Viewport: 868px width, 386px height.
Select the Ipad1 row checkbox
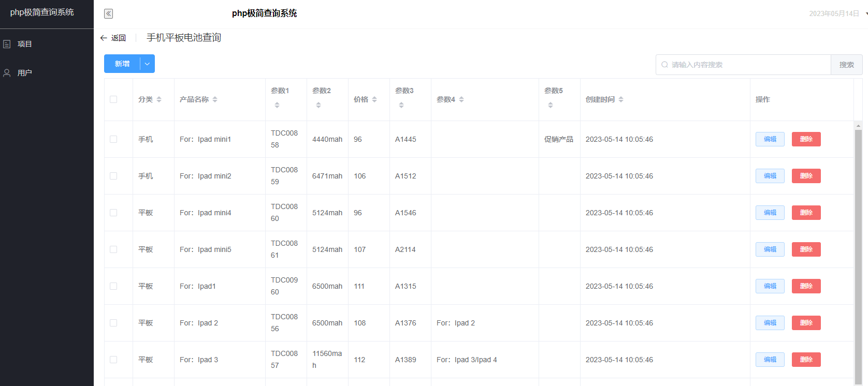coord(113,286)
